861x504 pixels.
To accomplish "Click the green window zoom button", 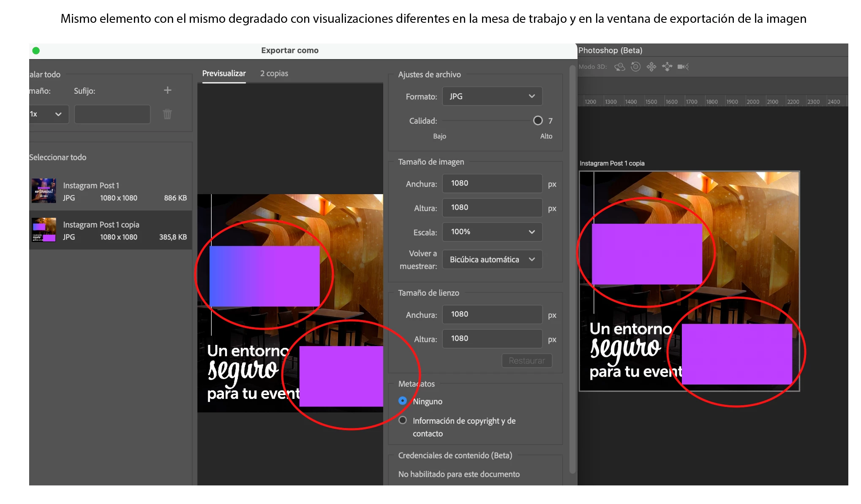I will (x=36, y=51).
